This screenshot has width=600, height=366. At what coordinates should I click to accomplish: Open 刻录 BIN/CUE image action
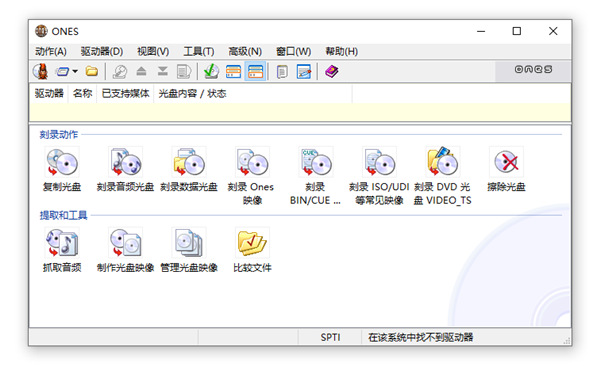coord(315,176)
